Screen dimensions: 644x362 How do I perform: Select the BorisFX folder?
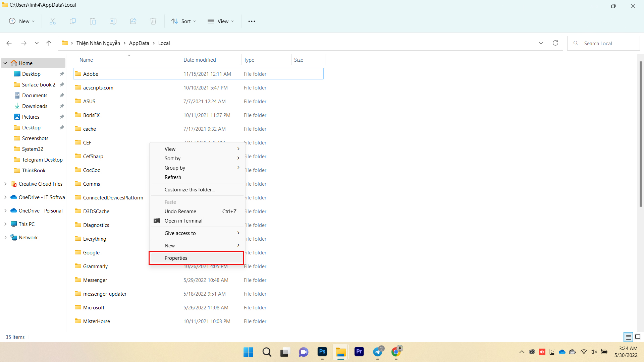[198, 115]
